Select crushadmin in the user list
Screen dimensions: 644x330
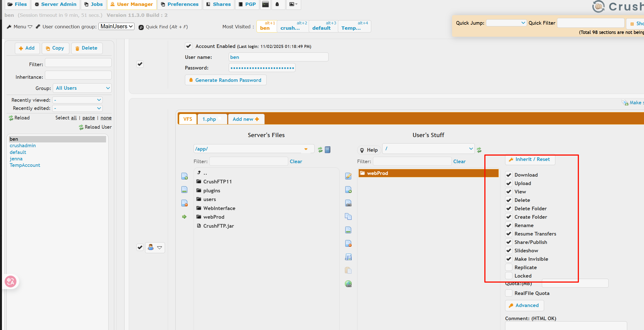pyautogui.click(x=23, y=146)
